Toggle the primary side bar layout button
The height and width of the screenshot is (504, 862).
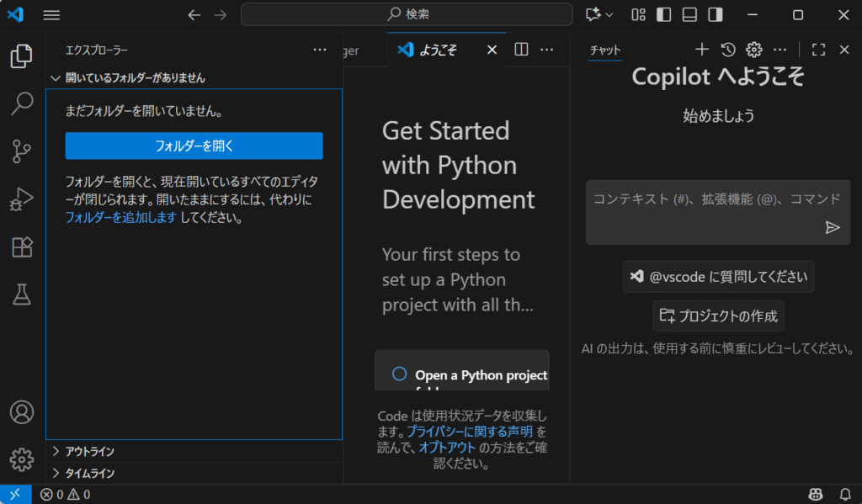[x=664, y=14]
